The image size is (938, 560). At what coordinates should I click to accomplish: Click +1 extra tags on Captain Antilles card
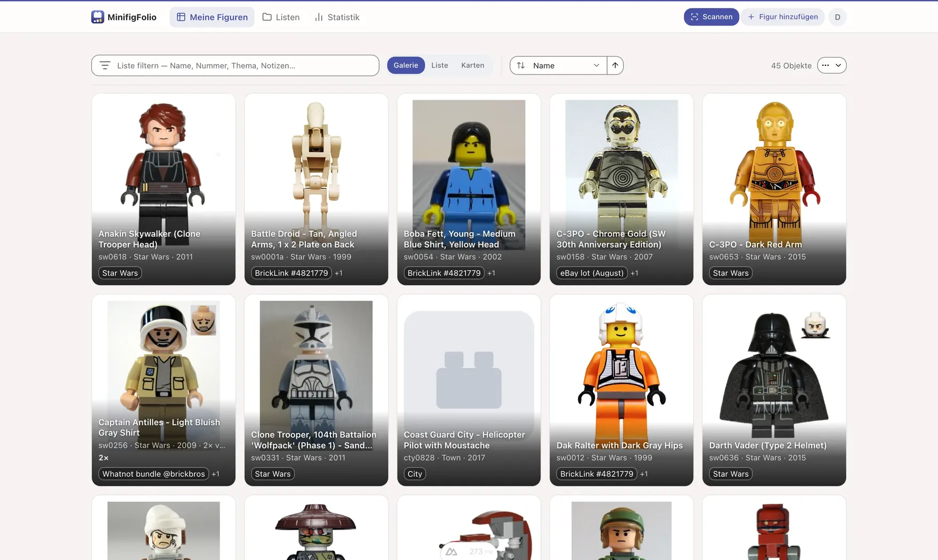point(215,474)
